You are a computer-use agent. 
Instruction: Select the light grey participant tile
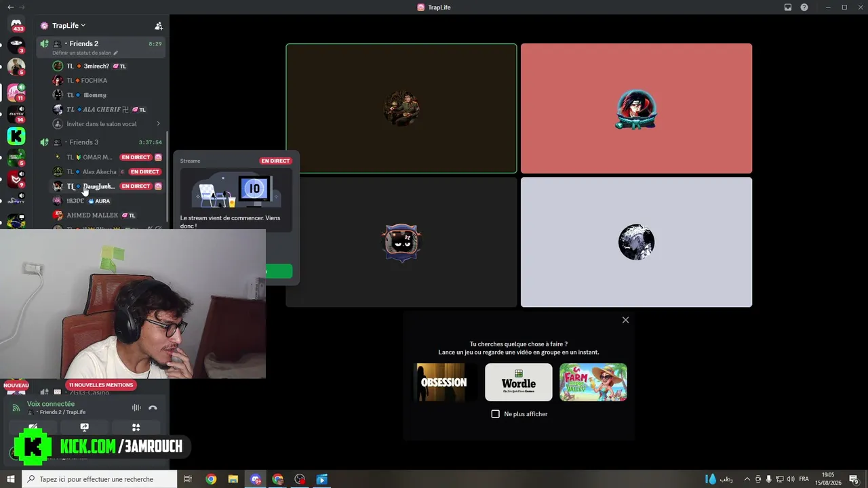636,242
